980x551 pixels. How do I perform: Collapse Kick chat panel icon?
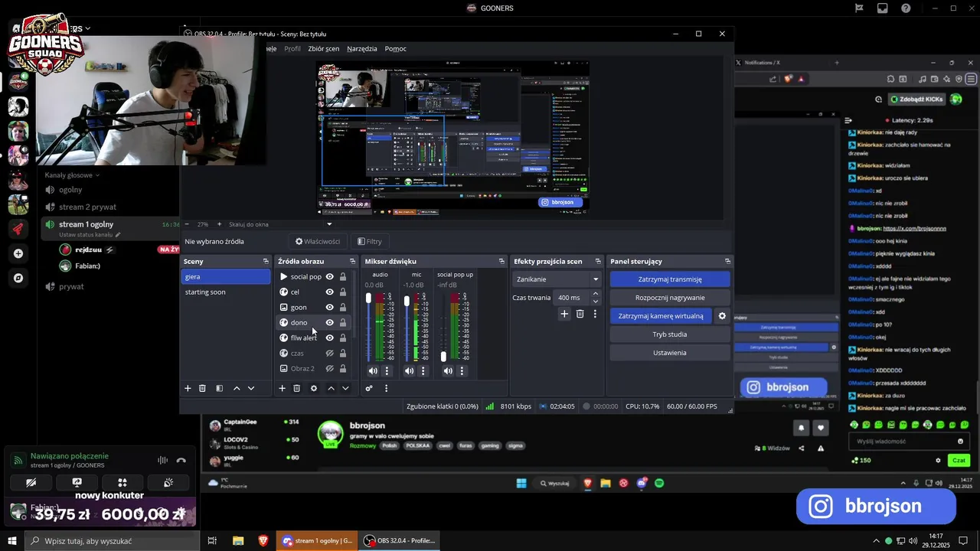click(848, 120)
